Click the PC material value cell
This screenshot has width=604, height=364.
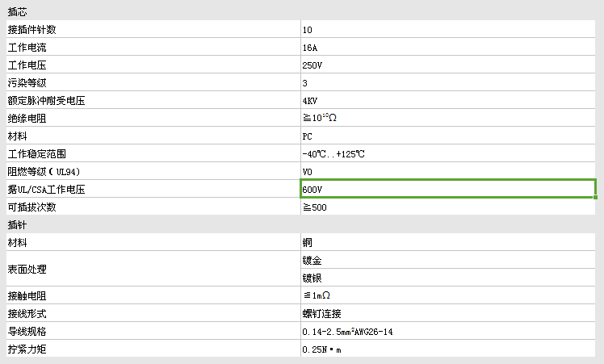tap(448, 136)
